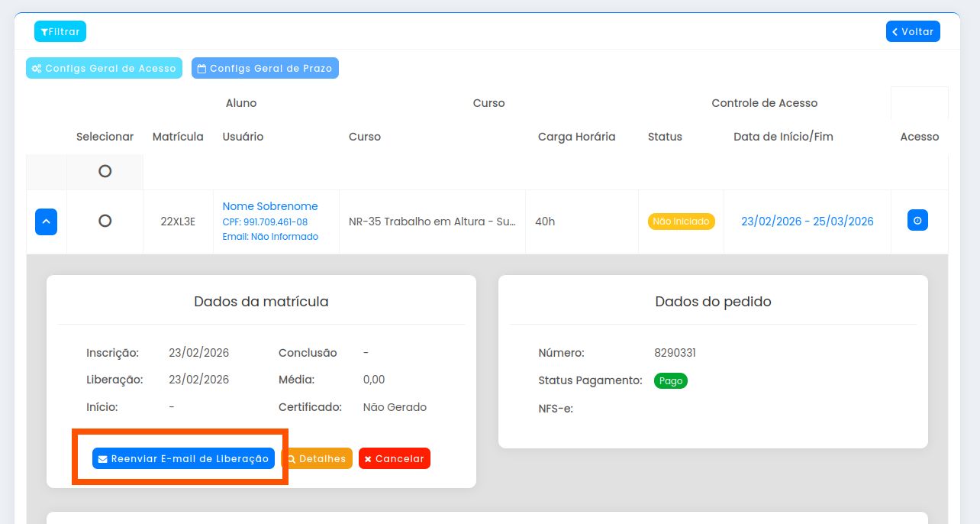This screenshot has width=980, height=524.
Task: Collapse the expanded enrollment row chevron
Action: pyautogui.click(x=46, y=222)
